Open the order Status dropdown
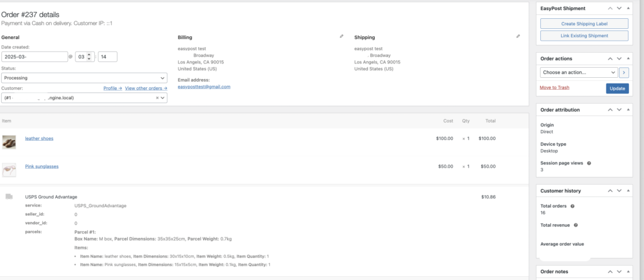Image resolution: width=644 pixels, height=280 pixels. click(x=84, y=78)
